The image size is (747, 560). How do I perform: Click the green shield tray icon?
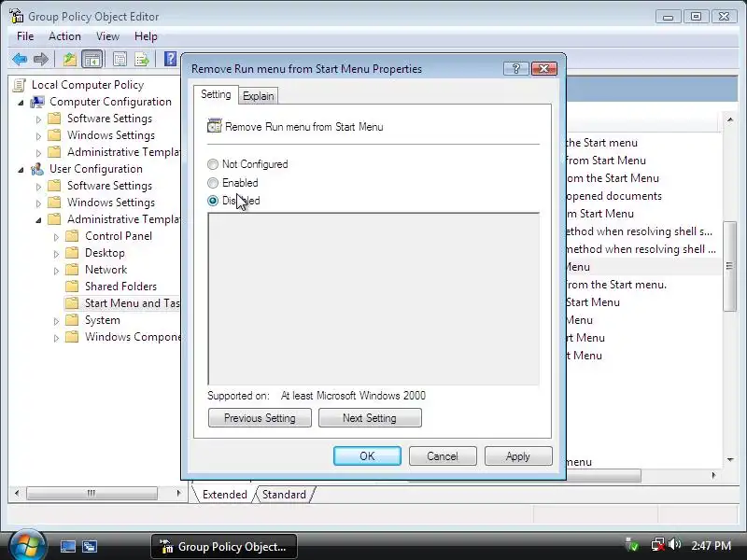(x=633, y=544)
